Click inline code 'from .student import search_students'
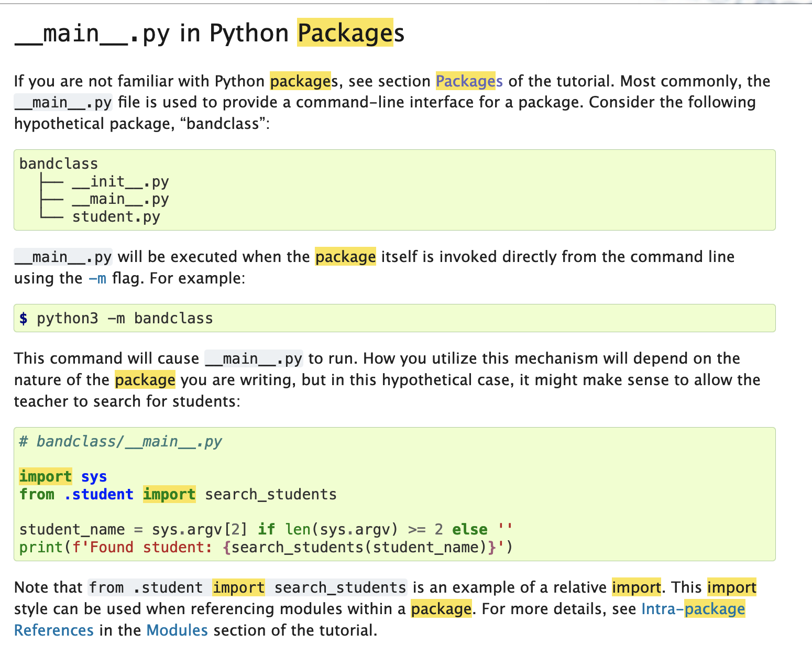The height and width of the screenshot is (655, 812). pos(247,587)
